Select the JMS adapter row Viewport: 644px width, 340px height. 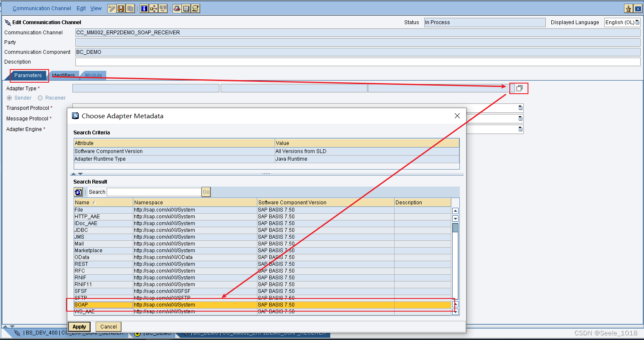coord(263,237)
